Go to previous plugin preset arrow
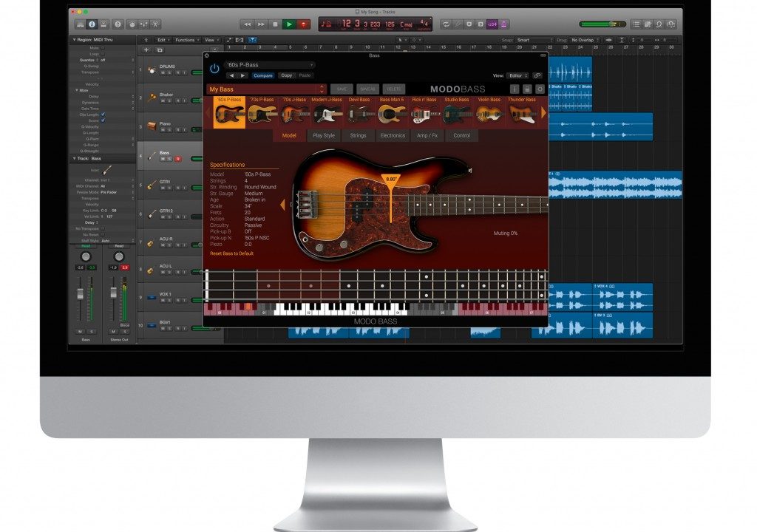The width and height of the screenshot is (757, 532). coord(231,76)
